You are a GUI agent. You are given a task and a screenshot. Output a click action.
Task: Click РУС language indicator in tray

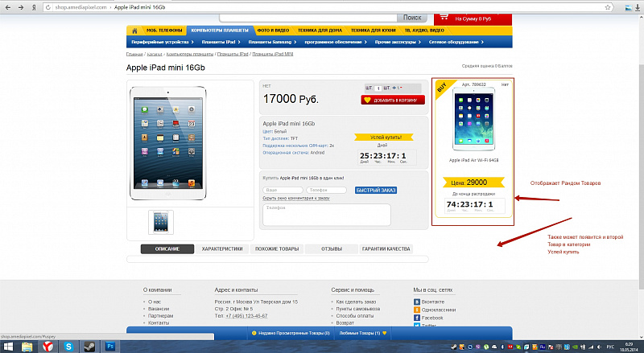611,347
